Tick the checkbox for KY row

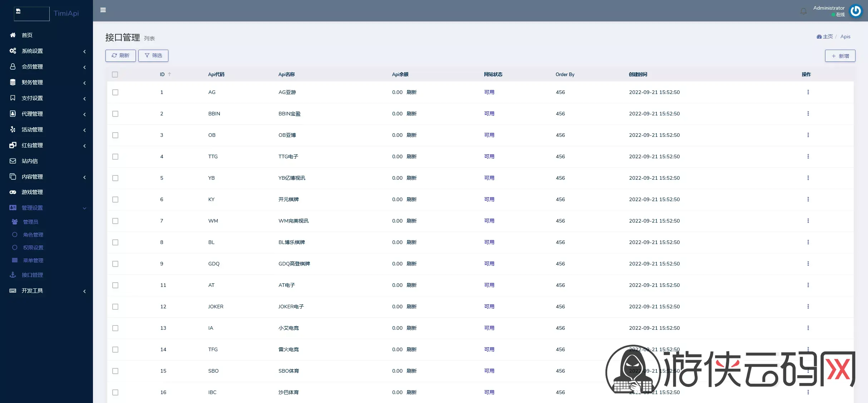[115, 199]
